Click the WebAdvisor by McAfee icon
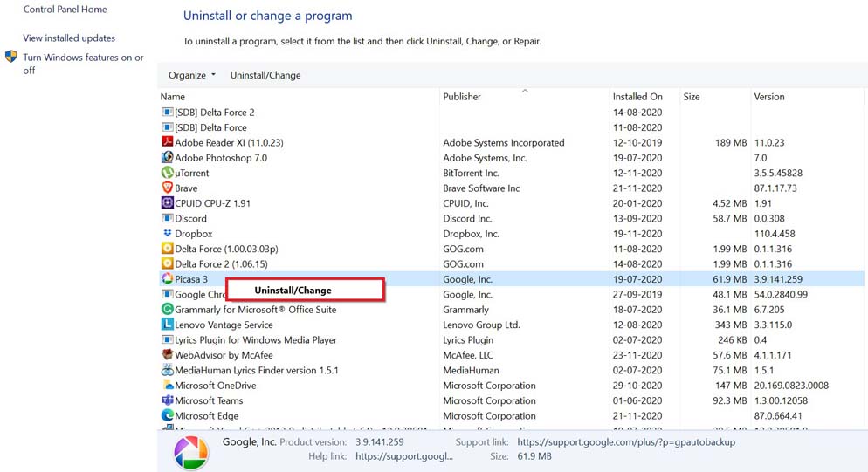Image resolution: width=868 pixels, height=472 pixels. click(x=167, y=354)
